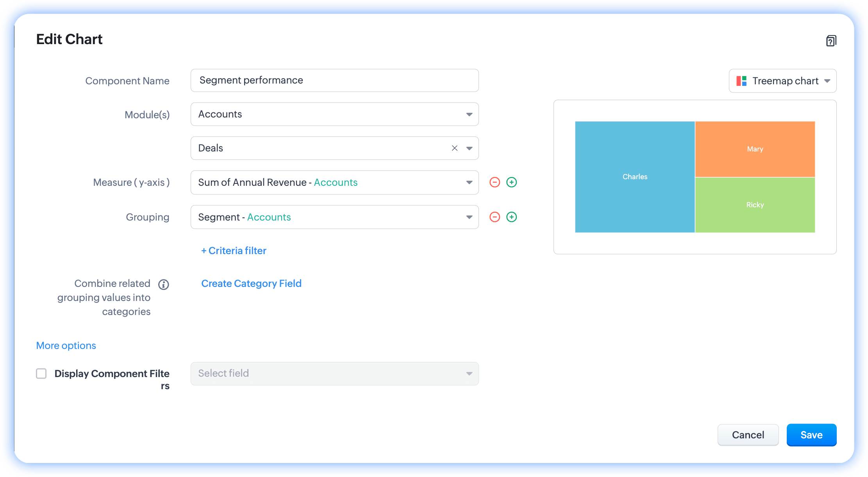868x477 pixels.
Task: Click Create Category Field link
Action: 251,283
